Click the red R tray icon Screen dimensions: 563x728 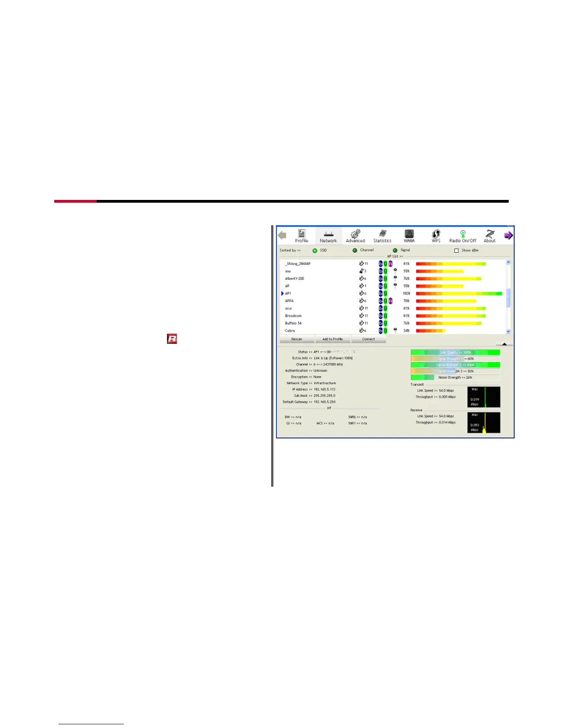[x=172, y=339]
